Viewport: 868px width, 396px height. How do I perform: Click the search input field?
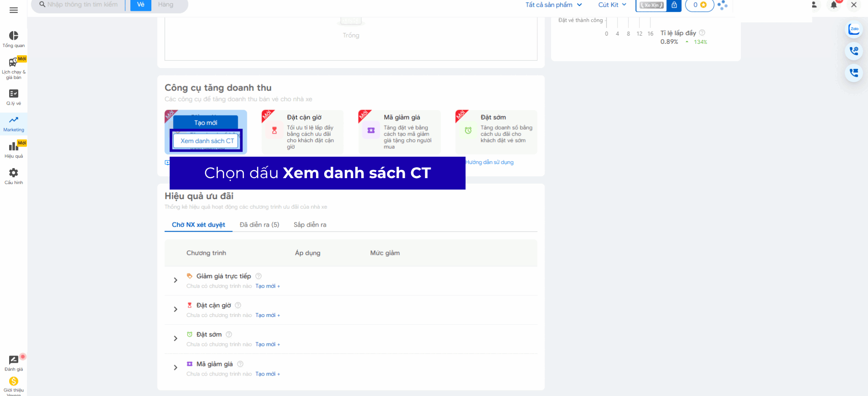coord(82,5)
